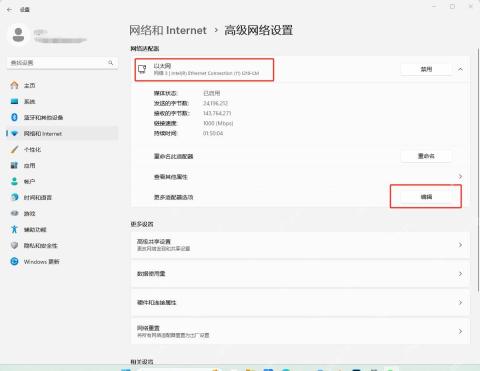The height and width of the screenshot is (371, 480).
Task: Open 辅助功能 via the accessibility figure icon
Action: tap(14, 229)
